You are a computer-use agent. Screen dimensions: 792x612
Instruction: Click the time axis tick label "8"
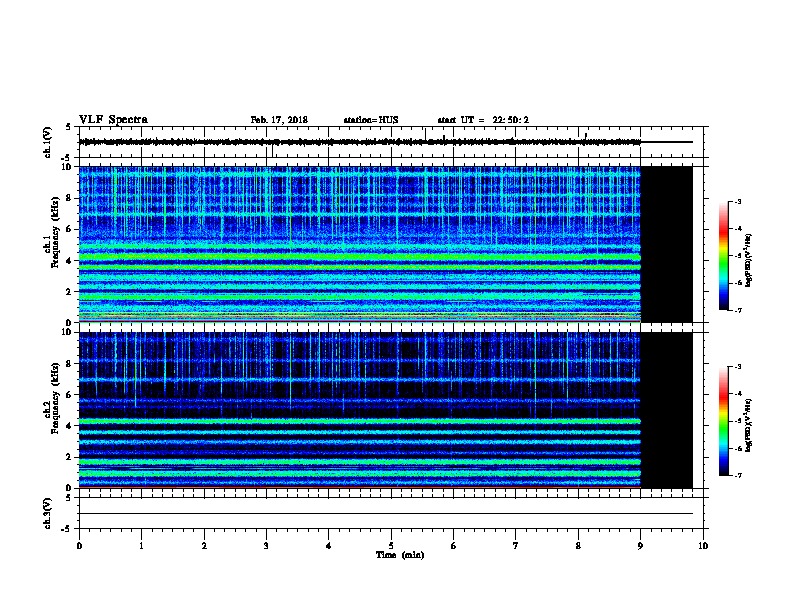[578, 545]
